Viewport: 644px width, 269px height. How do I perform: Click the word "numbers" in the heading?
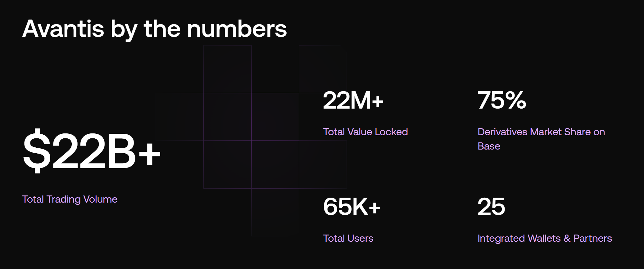[x=237, y=29]
